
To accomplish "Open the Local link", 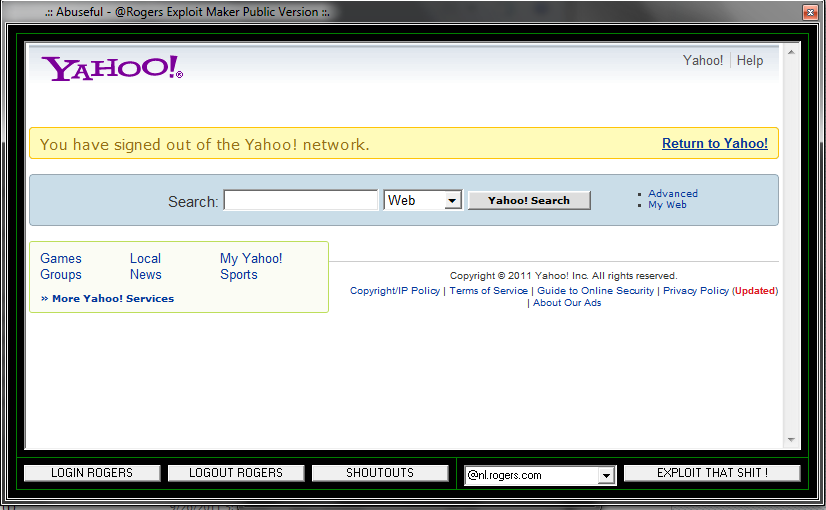I will pos(145,258).
